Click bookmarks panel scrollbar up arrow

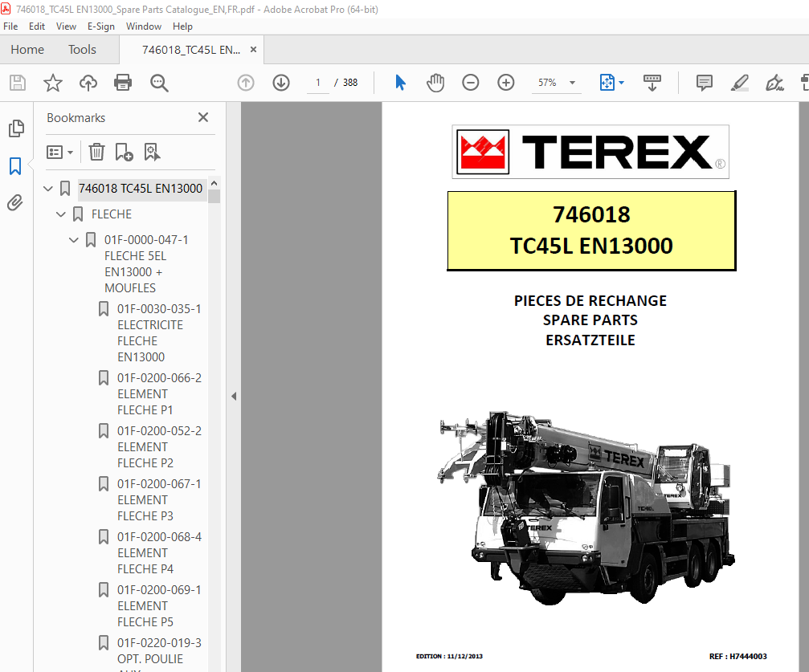[215, 184]
